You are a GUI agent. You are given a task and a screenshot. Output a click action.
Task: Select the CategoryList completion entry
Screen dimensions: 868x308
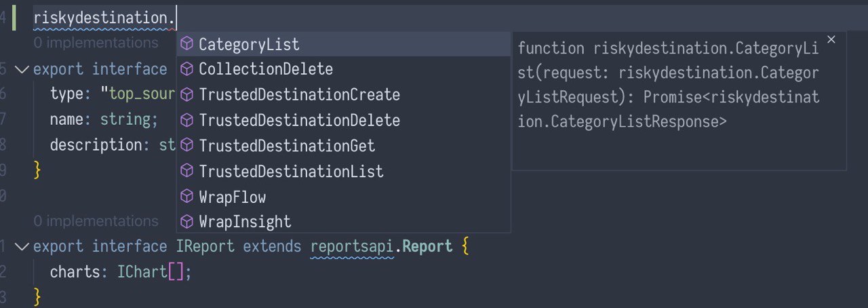click(344, 45)
